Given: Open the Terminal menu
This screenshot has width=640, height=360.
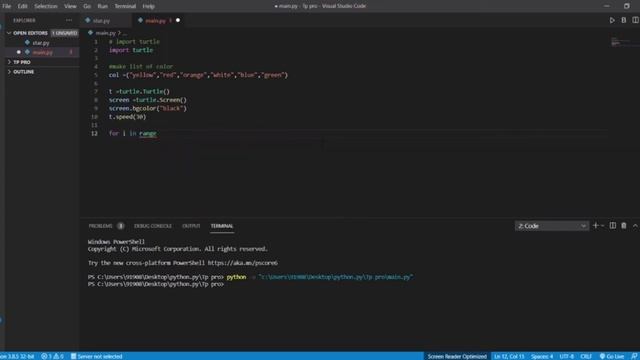Looking at the screenshot, I should pos(125,6).
